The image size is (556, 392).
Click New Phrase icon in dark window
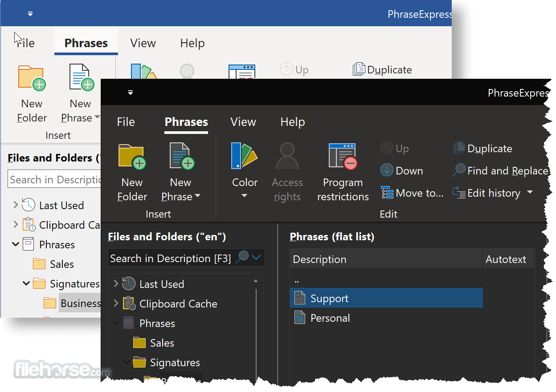tap(181, 156)
